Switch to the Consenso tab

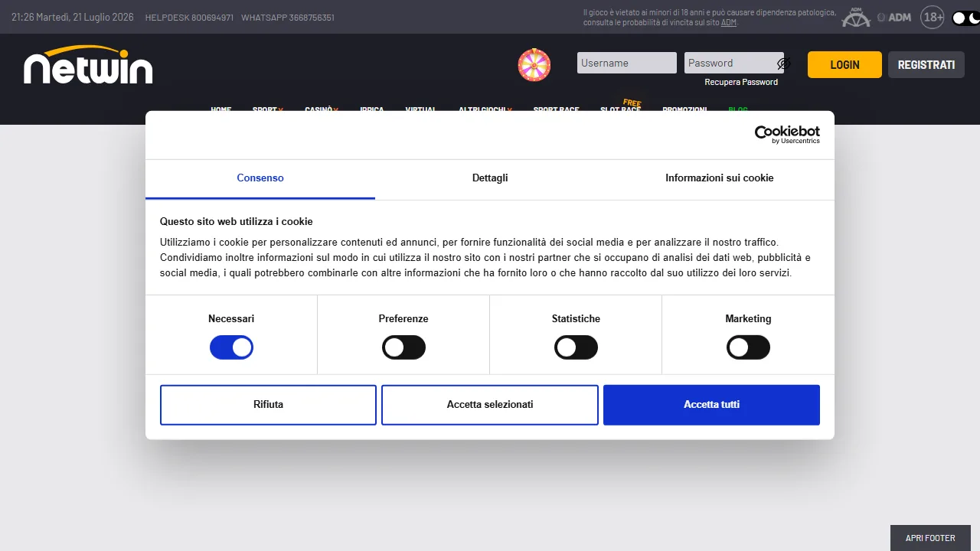click(x=260, y=178)
